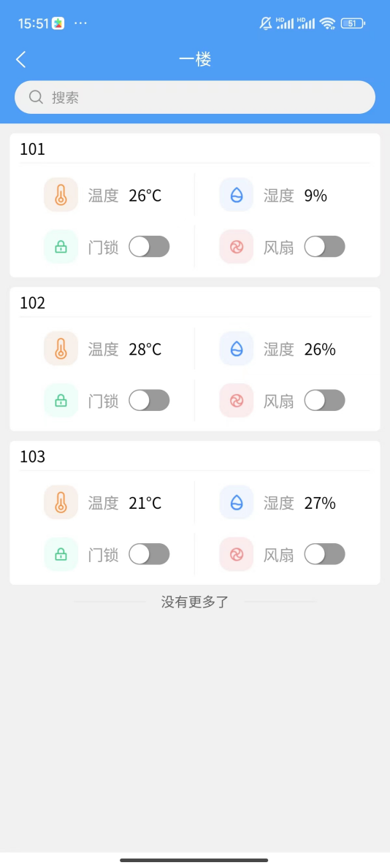Tap room 101 door lock icon
This screenshot has height=868, width=390.
coord(61,247)
